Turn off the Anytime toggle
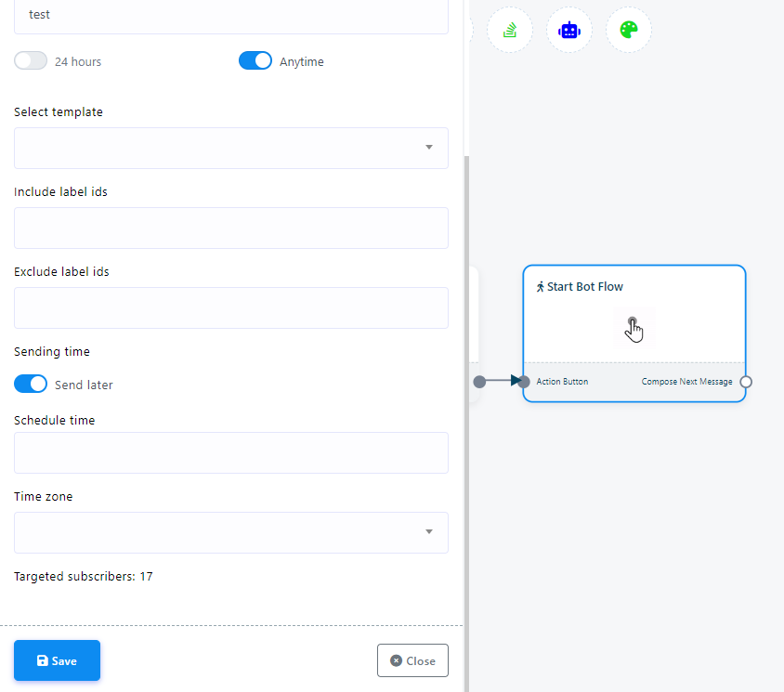 [x=255, y=61]
